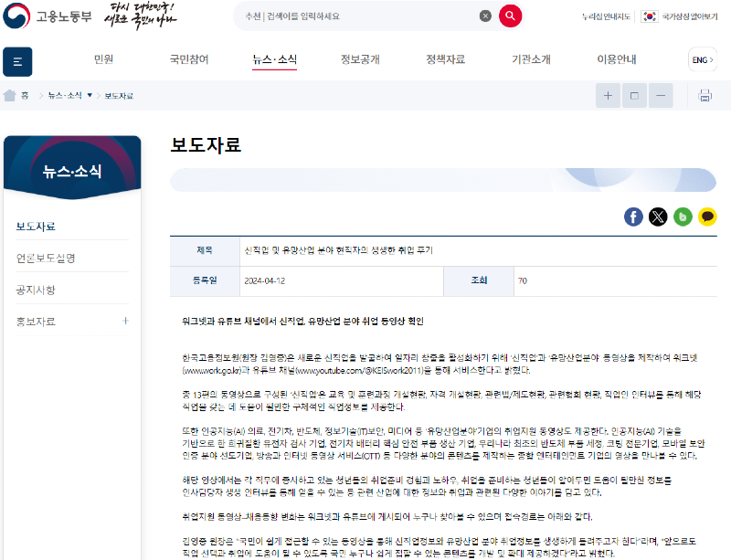Open the 국가상징 알아보기 link
Image resolution: width=731 pixels, height=560 pixels.
pos(690,16)
